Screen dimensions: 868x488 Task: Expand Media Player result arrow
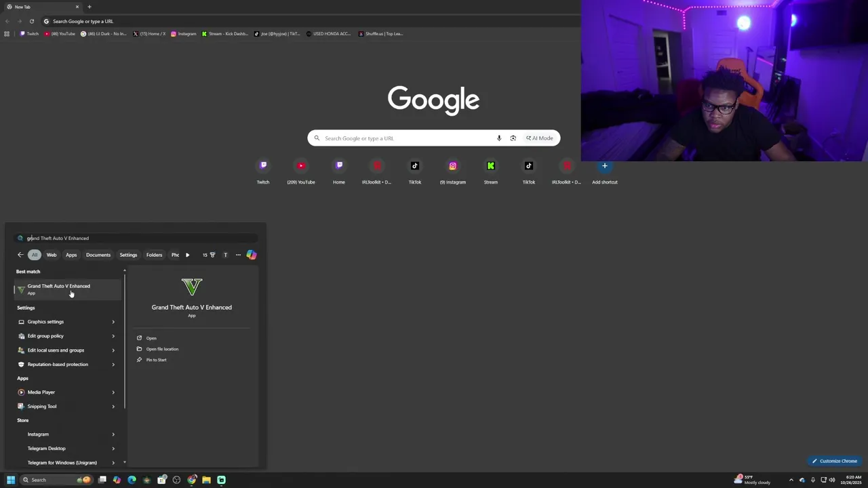click(113, 392)
